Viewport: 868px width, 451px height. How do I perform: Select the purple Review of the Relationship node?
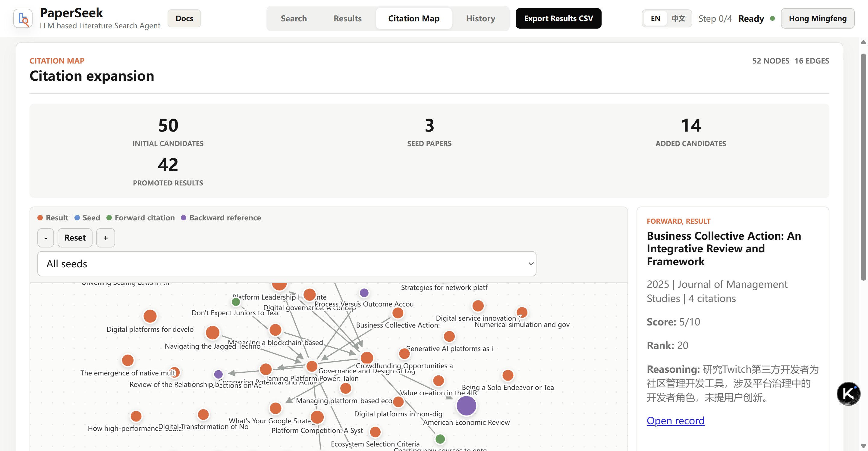(x=218, y=374)
